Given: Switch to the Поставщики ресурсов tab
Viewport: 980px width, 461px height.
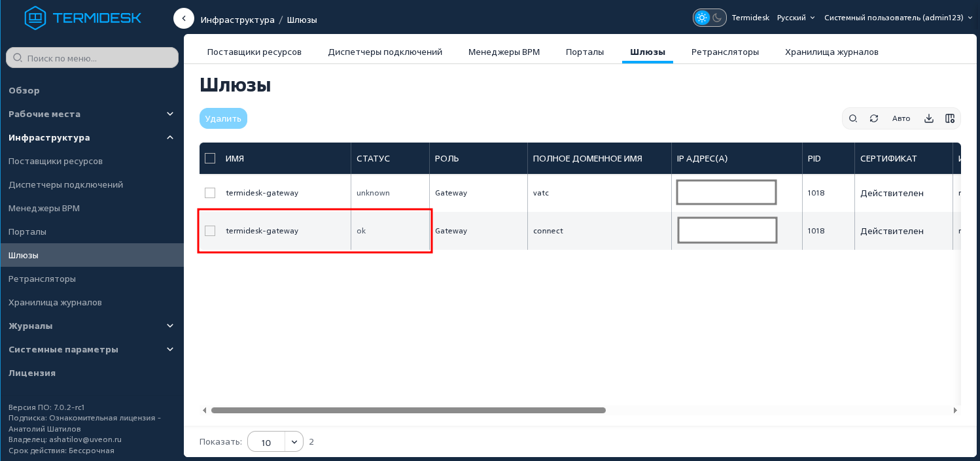Looking at the screenshot, I should [x=254, y=52].
